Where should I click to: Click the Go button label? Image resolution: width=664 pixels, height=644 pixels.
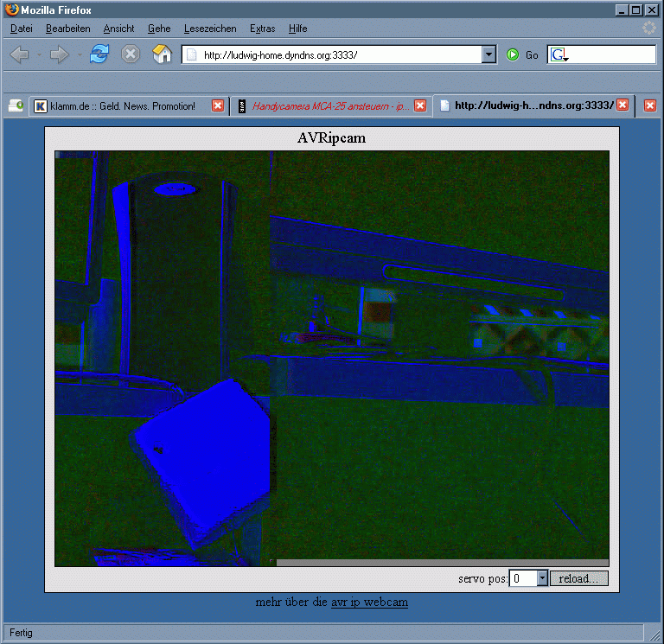[532, 55]
